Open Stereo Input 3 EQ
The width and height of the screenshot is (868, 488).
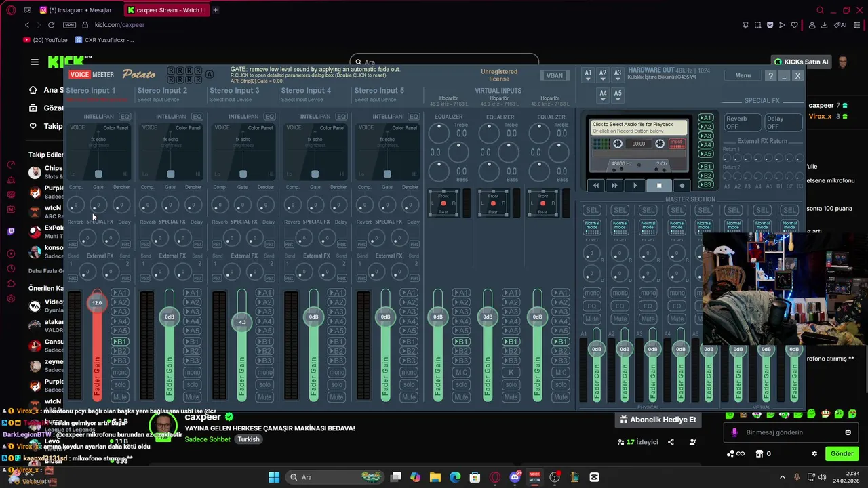(269, 117)
